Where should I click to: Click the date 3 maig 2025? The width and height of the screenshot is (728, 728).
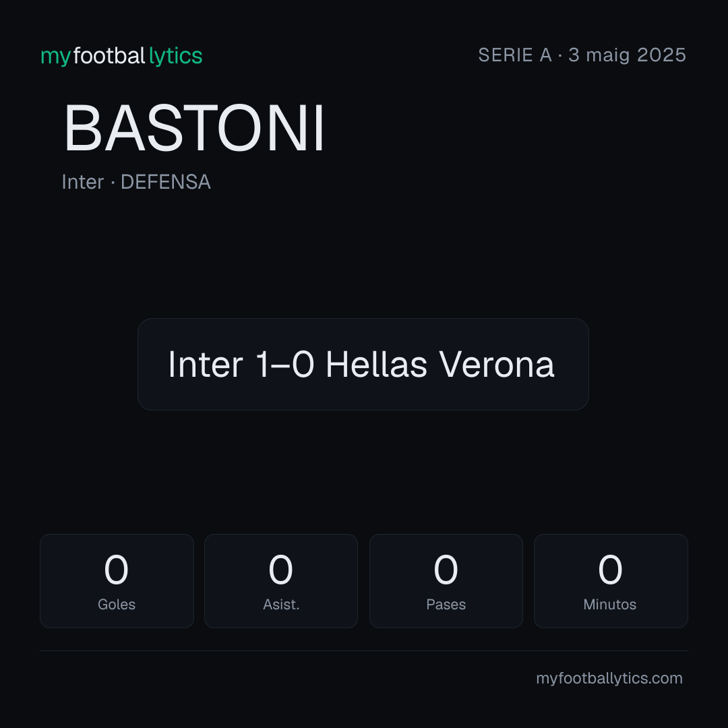coord(628,56)
